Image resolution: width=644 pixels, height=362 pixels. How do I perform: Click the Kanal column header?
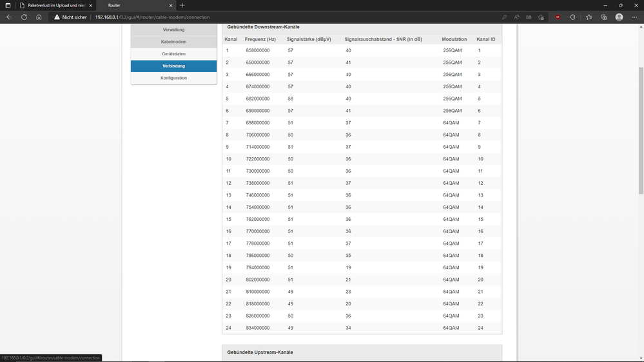[231, 39]
